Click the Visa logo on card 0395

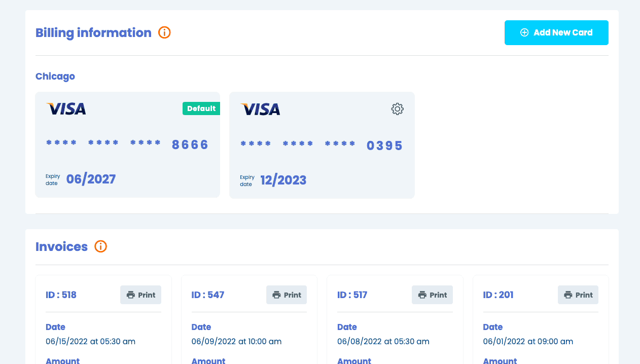[x=261, y=109]
